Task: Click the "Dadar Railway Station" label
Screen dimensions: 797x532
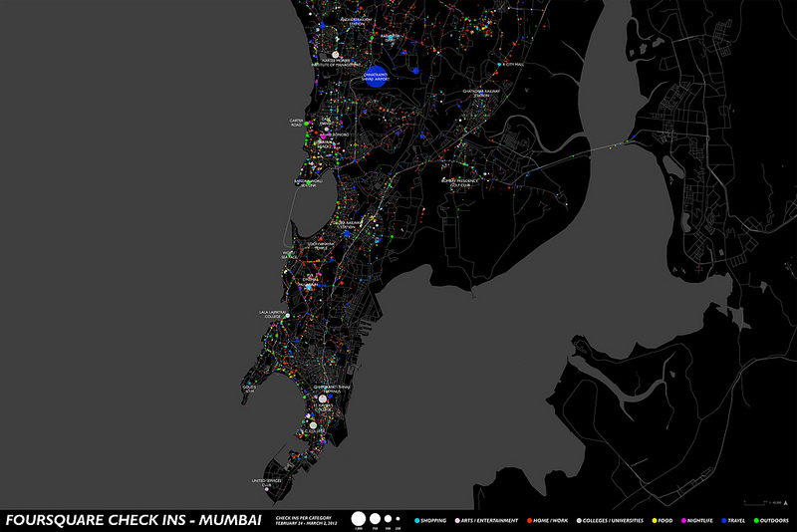Action: pos(348,224)
